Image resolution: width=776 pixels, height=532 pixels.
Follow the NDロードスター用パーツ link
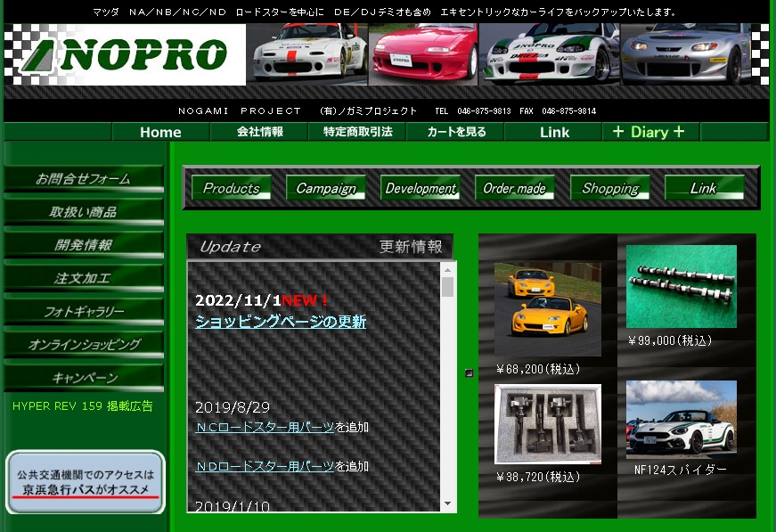click(x=265, y=466)
